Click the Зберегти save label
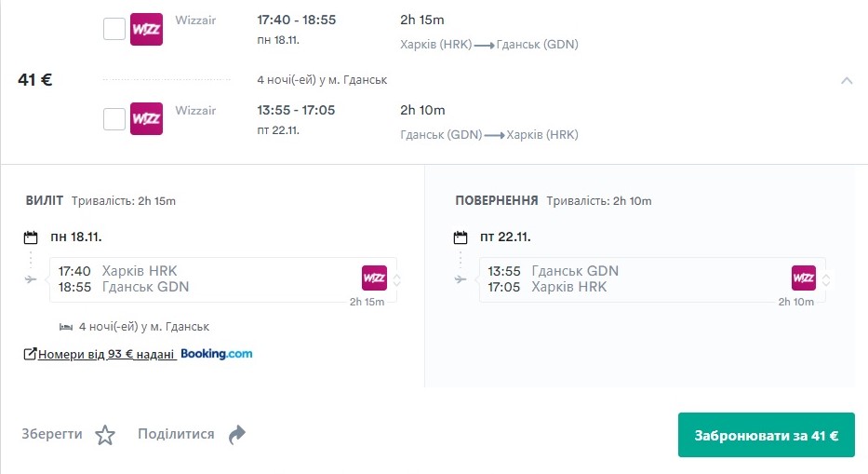868x474 pixels. tap(52, 434)
